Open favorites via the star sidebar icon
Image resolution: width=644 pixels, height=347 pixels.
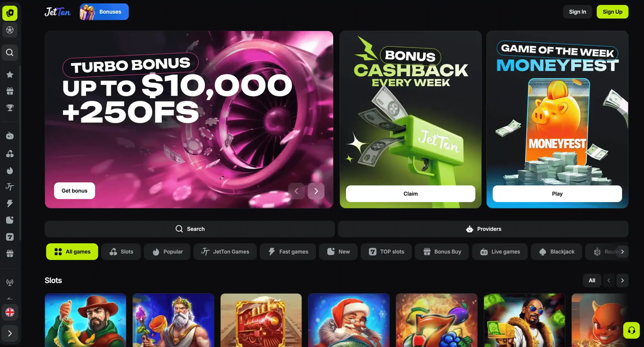[10, 75]
